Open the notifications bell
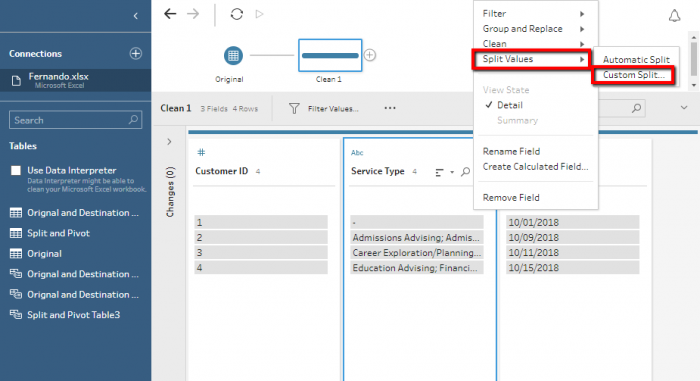Viewport: 700px width, 381px height. tap(674, 16)
